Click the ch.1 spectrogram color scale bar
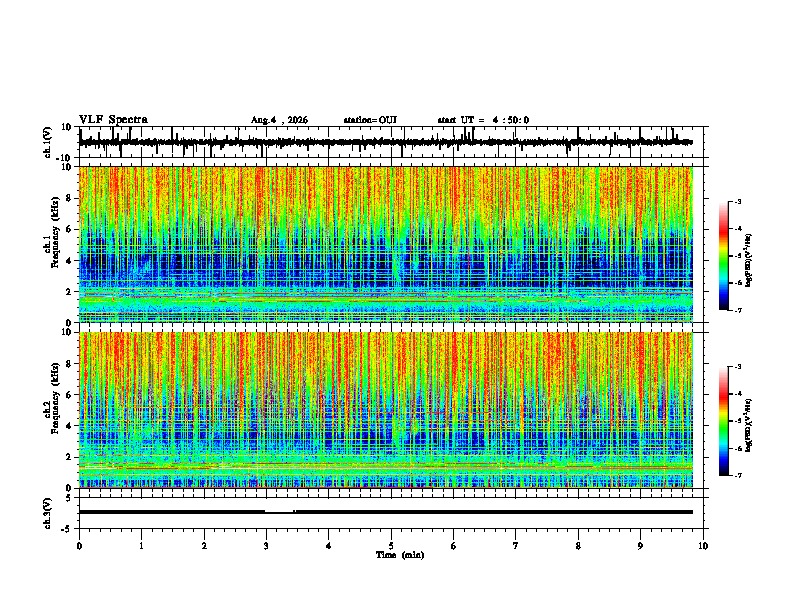This screenshot has width=792, height=612. (x=723, y=256)
